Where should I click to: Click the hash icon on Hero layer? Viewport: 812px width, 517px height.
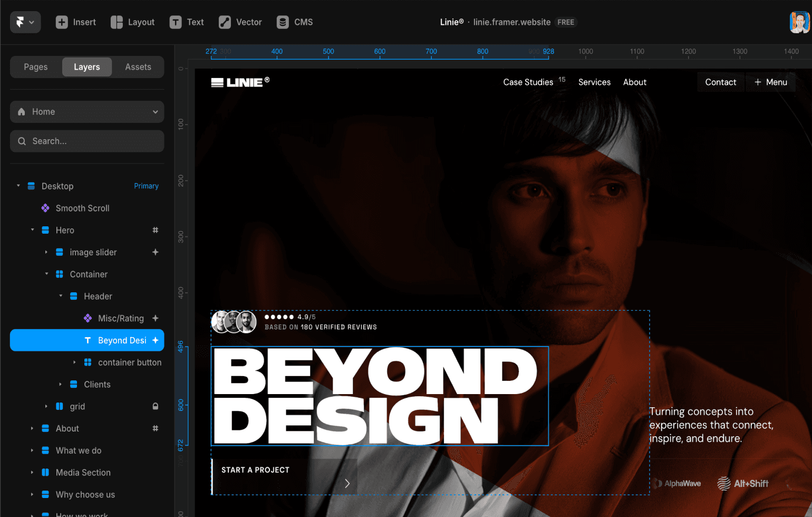(x=156, y=231)
